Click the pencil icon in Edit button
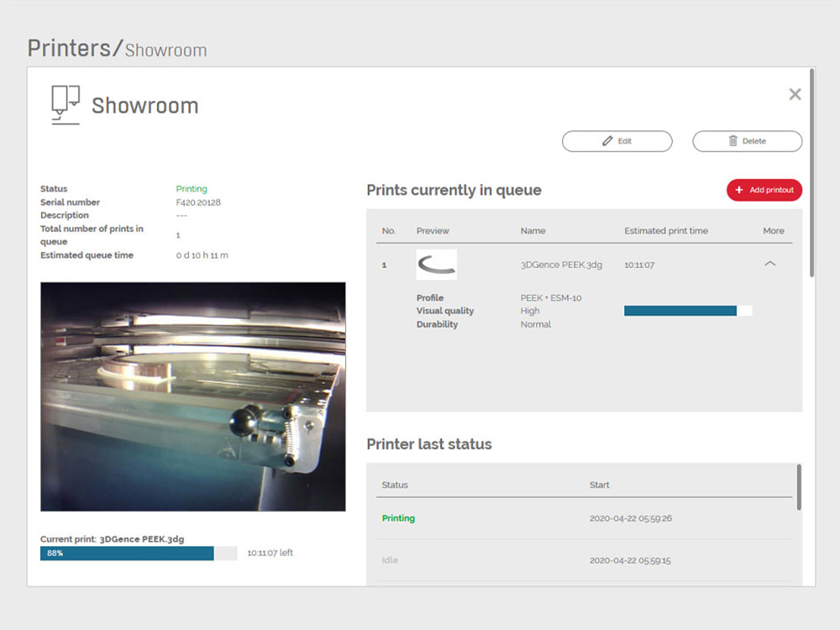This screenshot has width=840, height=630. (x=607, y=141)
